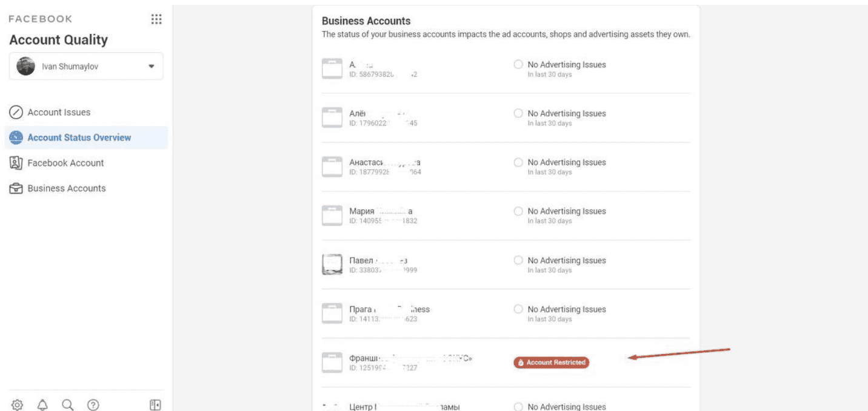Click the Account Restricted badge
The width and height of the screenshot is (868, 411).
551,363
